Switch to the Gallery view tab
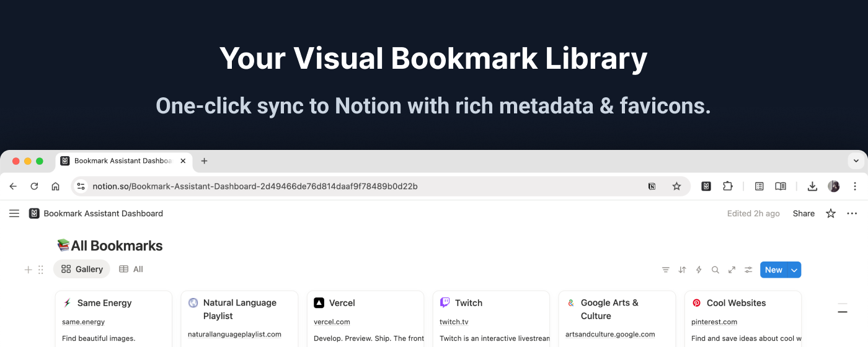The height and width of the screenshot is (347, 868). (x=82, y=269)
